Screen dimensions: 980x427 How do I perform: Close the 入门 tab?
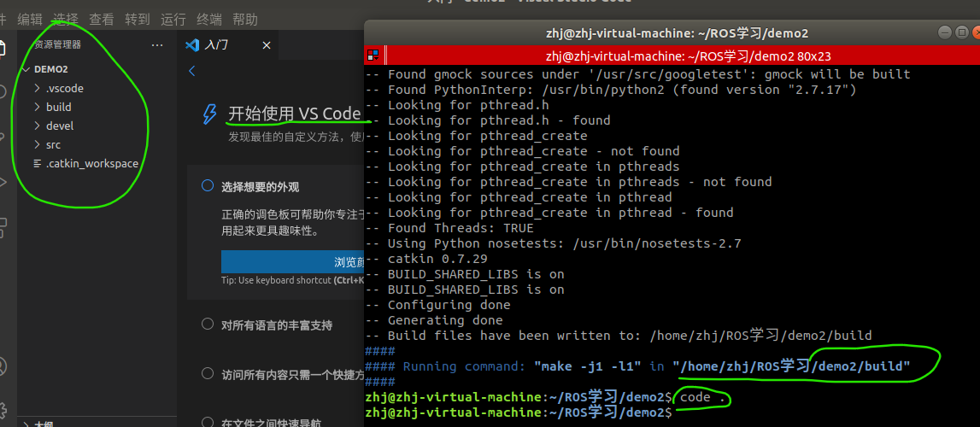[x=267, y=45]
